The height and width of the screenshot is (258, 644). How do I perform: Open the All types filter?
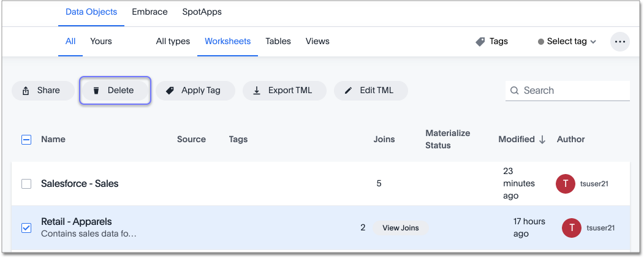tap(173, 42)
